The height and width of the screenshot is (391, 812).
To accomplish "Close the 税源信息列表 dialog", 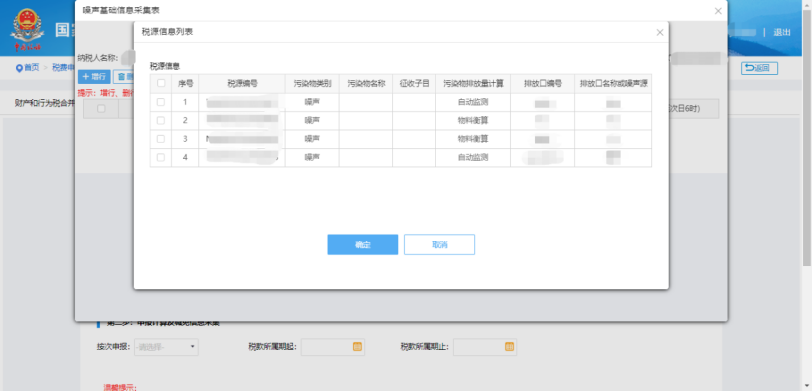I will pyautogui.click(x=659, y=33).
